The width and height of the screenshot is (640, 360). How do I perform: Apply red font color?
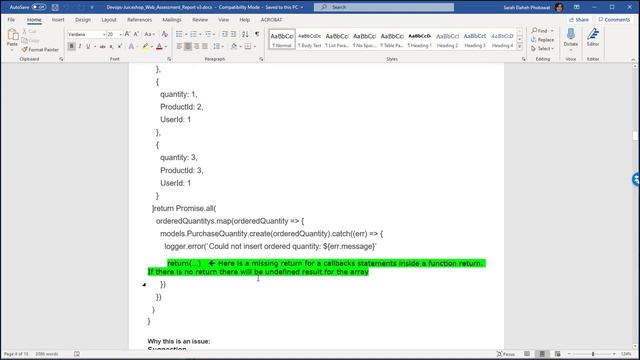point(159,47)
